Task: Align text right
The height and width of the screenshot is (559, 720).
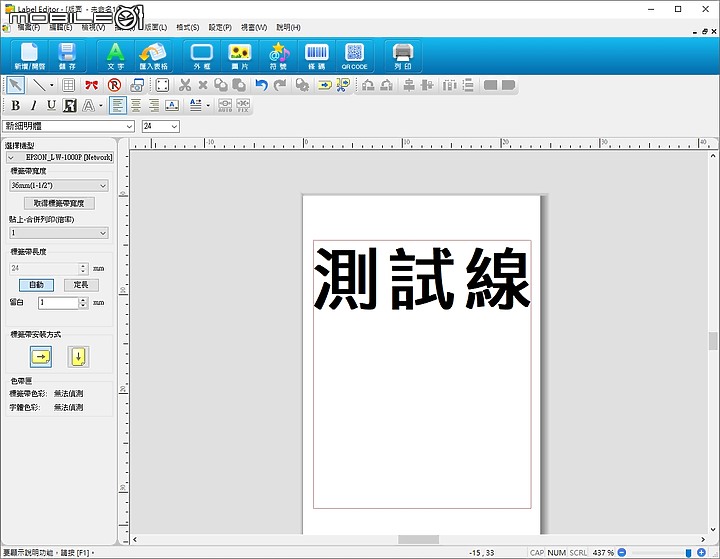Action: click(154, 106)
